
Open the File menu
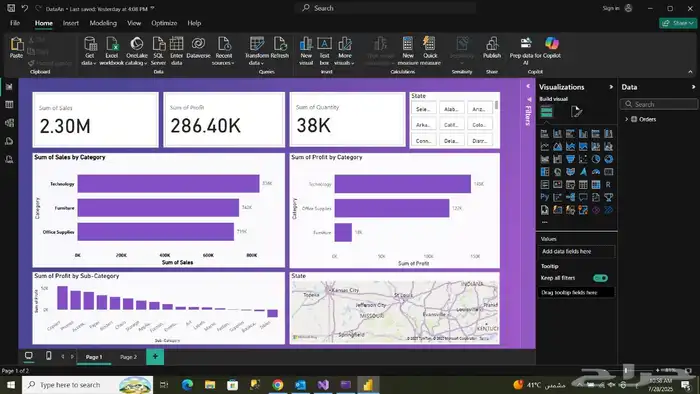pos(15,23)
